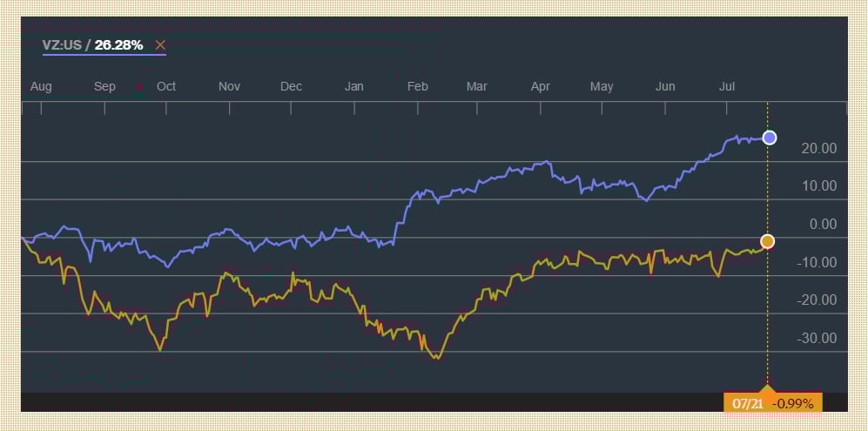Click the 0.00 baseline label on the y-axis
868x431 pixels.
823,225
